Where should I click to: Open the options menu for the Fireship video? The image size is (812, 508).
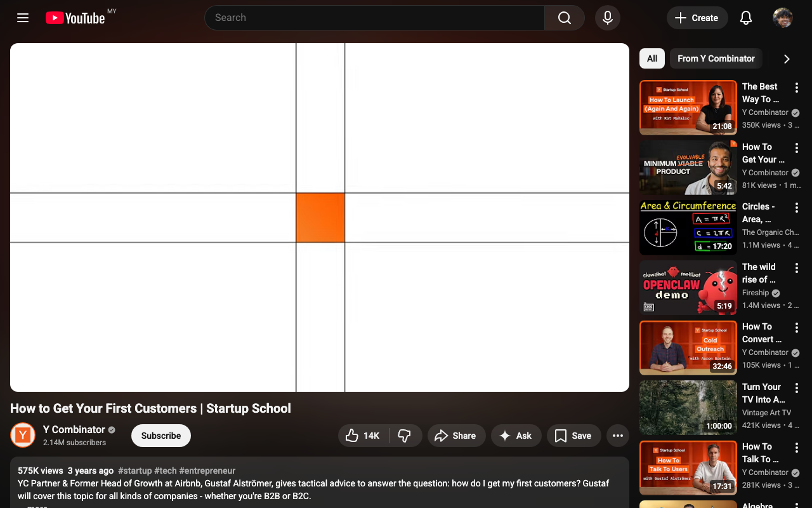797,268
